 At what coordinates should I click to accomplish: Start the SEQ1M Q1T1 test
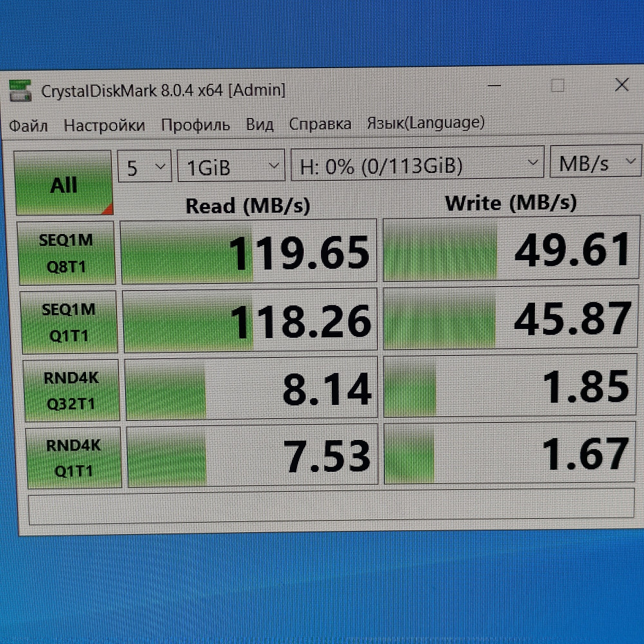69,323
